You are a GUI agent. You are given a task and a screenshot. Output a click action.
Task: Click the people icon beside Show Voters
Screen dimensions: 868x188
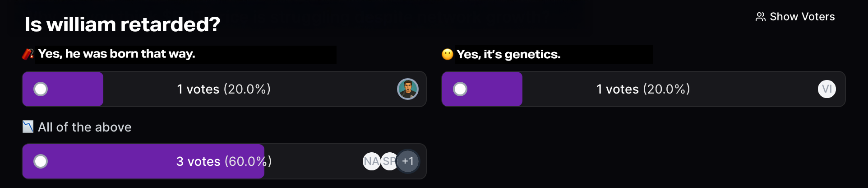761,17
